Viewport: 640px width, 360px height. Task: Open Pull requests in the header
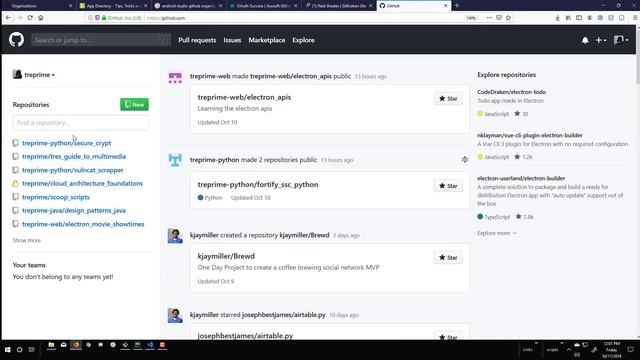coord(197,40)
